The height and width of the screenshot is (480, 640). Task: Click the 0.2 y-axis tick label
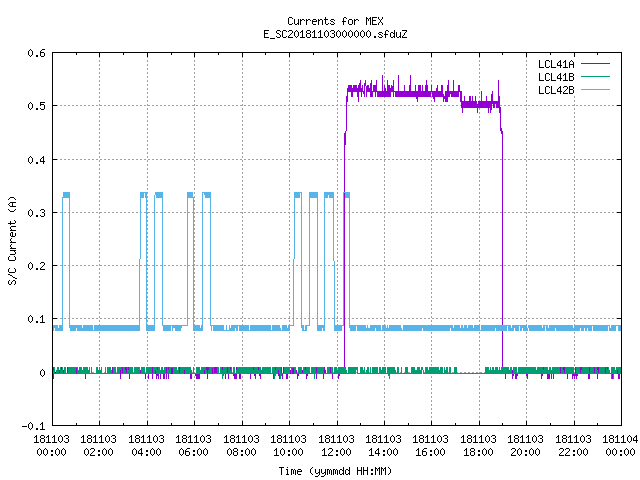[36, 266]
